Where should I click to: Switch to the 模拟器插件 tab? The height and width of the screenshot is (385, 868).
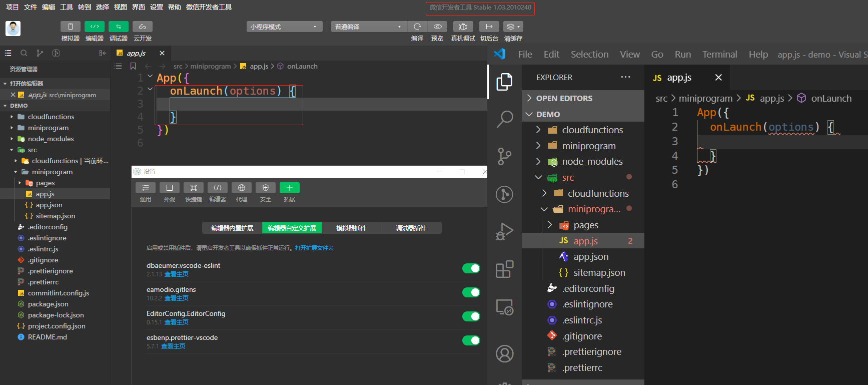click(x=351, y=228)
